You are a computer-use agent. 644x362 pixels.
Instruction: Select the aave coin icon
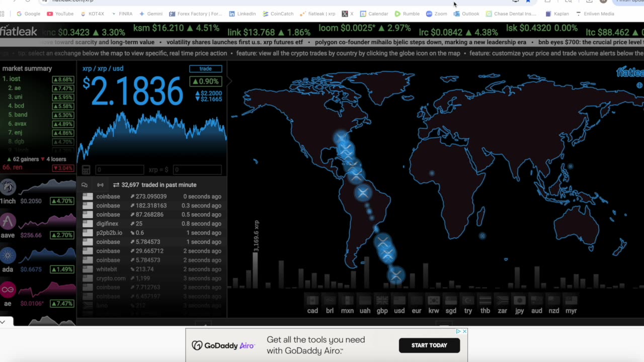tap(8, 221)
